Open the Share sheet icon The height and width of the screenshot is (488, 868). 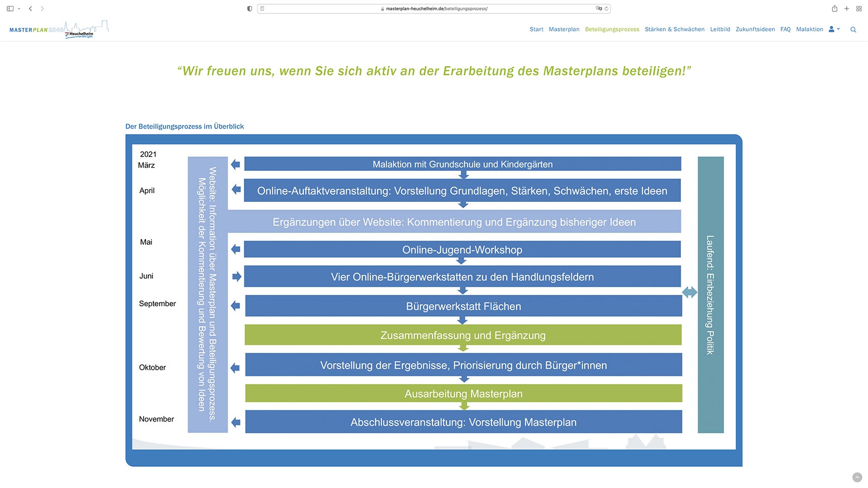(x=834, y=9)
